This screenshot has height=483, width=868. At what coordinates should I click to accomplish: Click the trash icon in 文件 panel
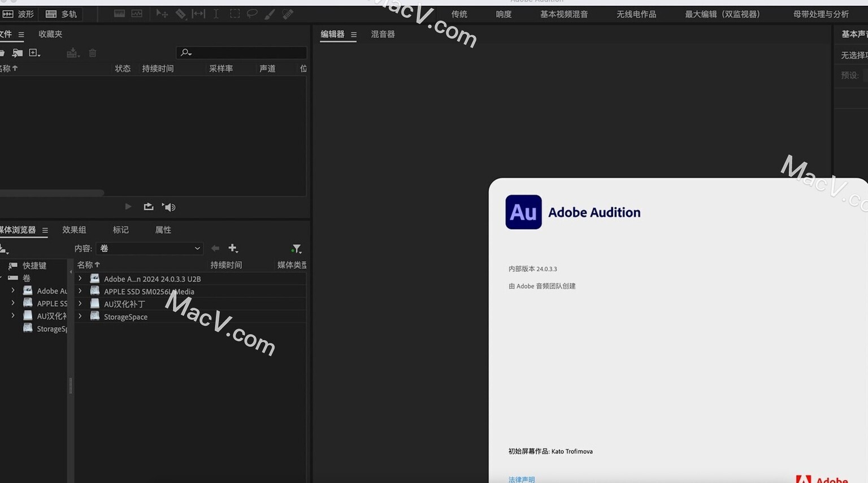[x=93, y=53]
